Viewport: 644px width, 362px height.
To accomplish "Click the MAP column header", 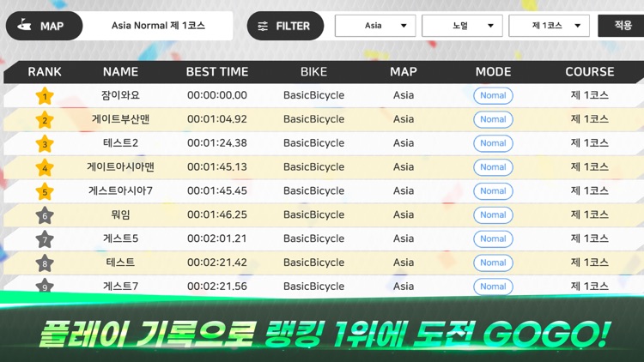I will tap(404, 72).
